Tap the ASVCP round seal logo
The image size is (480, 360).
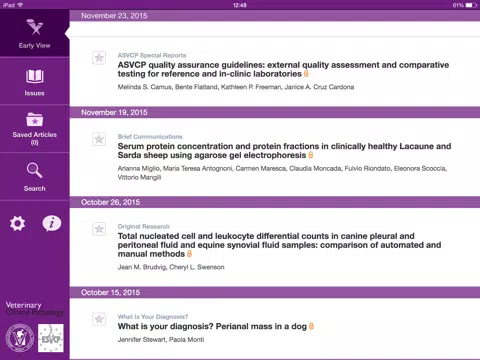20,338
